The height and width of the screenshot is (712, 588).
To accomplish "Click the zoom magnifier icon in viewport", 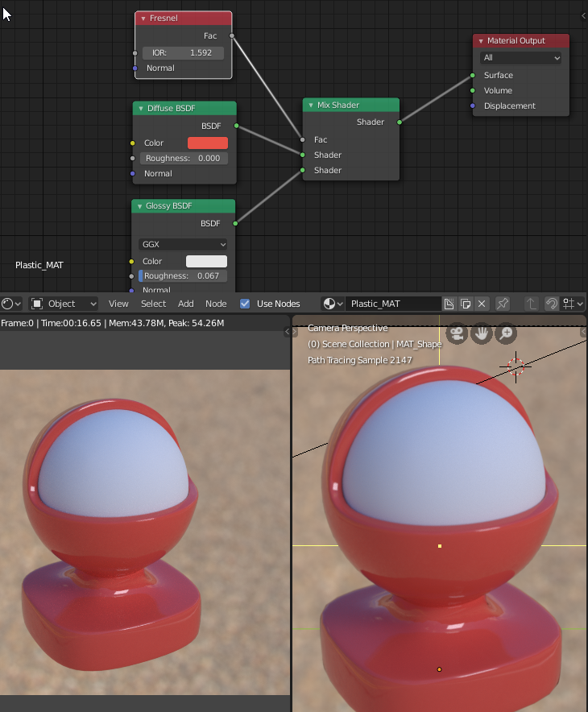I will (506, 333).
